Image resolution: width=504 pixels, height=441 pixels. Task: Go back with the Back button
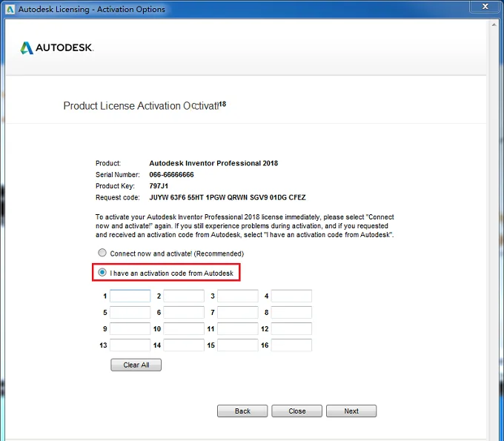pos(242,411)
